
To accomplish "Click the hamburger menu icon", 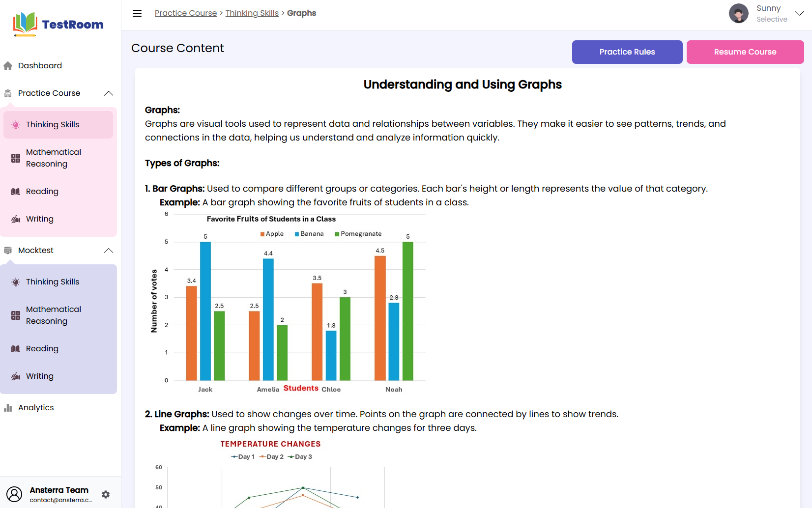I will (x=137, y=13).
